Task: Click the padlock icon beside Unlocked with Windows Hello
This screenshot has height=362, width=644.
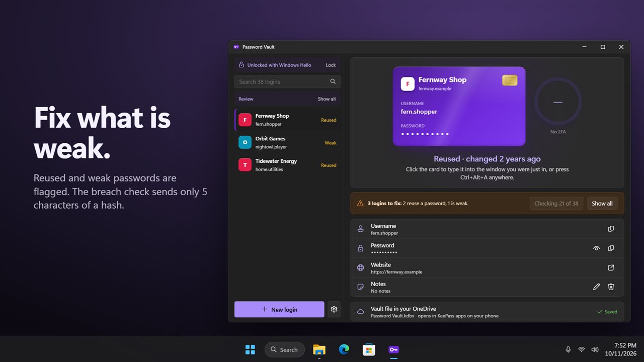Action: 242,65
